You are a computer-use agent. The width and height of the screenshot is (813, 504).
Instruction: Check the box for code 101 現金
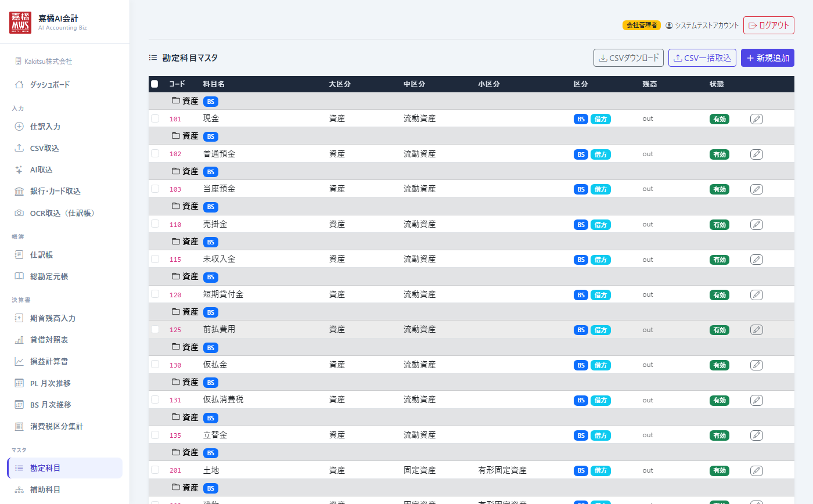(155, 118)
